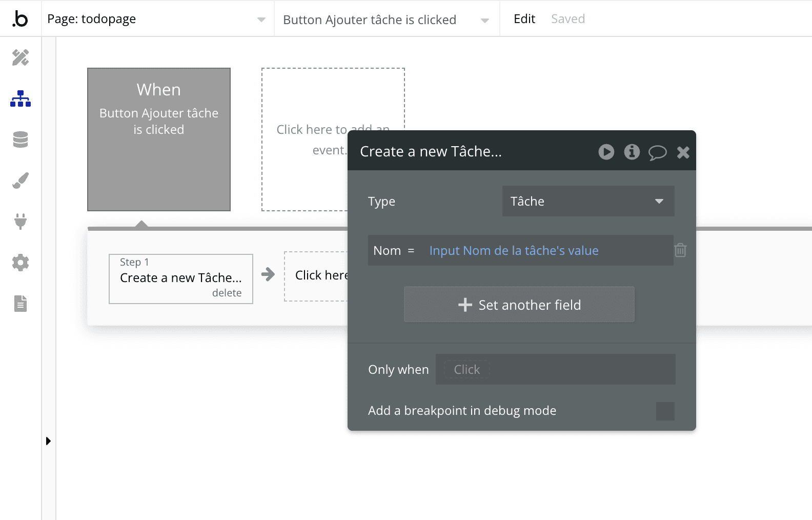Open the Settings tab gear icon

click(21, 263)
